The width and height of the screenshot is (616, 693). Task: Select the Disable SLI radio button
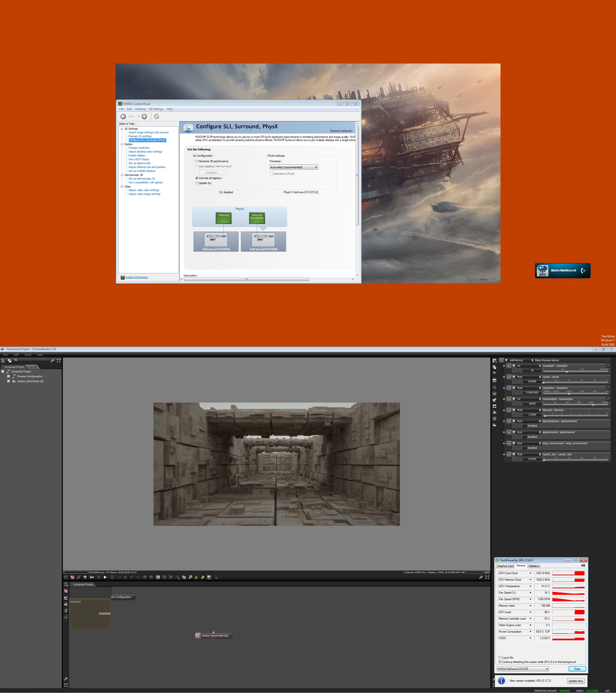197,183
